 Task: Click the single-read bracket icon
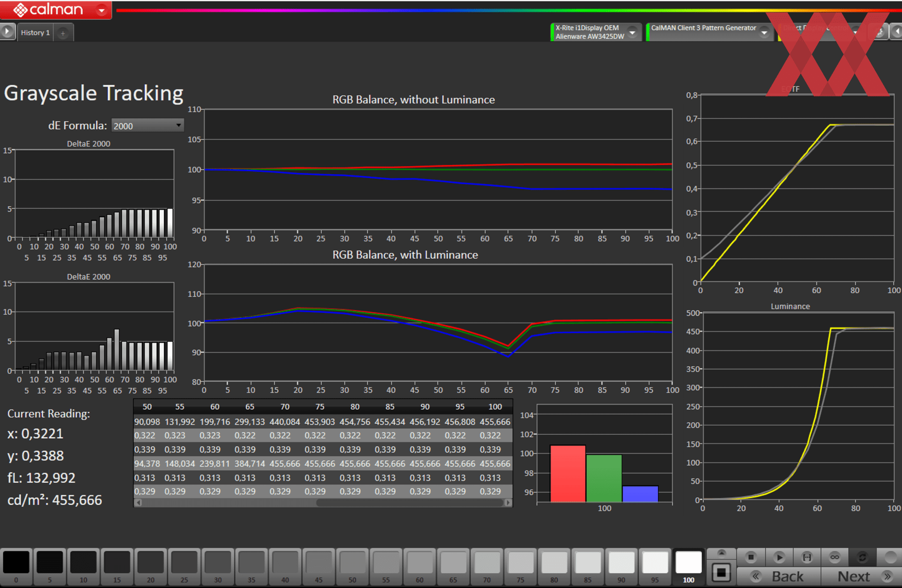[x=807, y=557]
